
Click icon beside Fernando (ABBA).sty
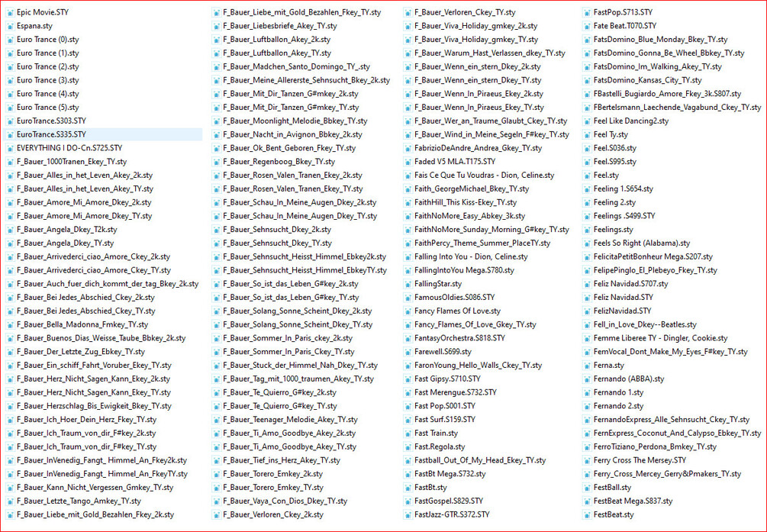tap(586, 379)
